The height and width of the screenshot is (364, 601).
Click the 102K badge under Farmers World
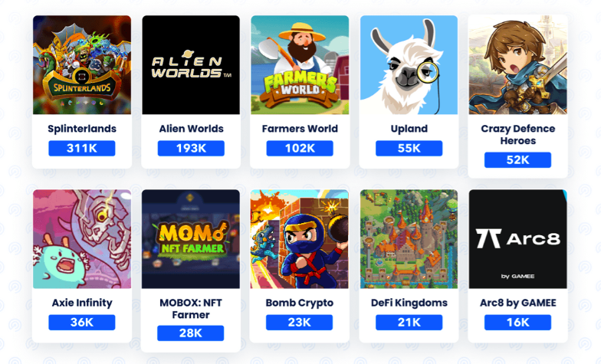300,149
